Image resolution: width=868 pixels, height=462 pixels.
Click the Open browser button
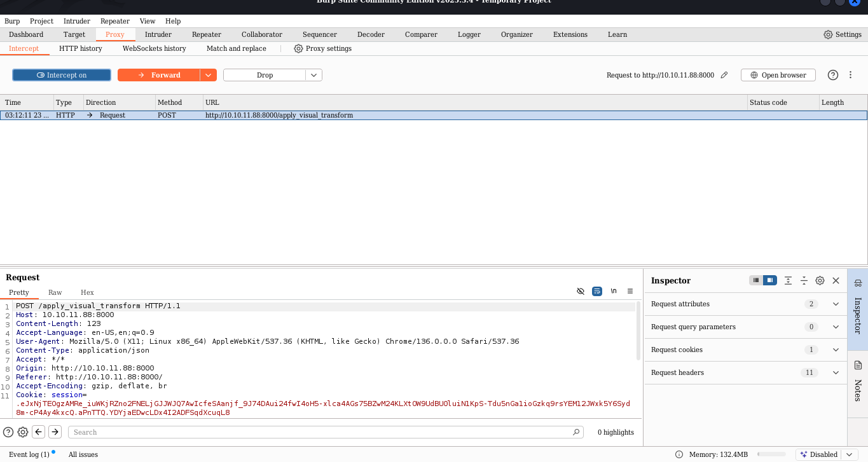(x=778, y=75)
